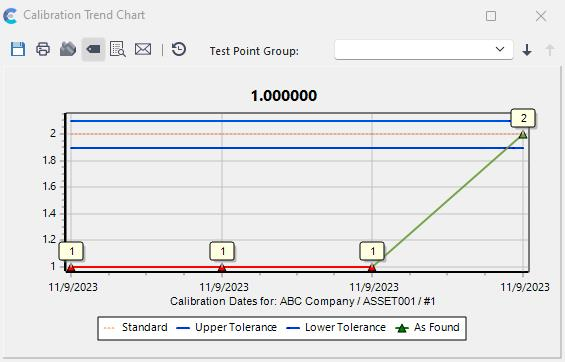Click the 1.4 y-axis label
565x362 pixels.
point(49,213)
